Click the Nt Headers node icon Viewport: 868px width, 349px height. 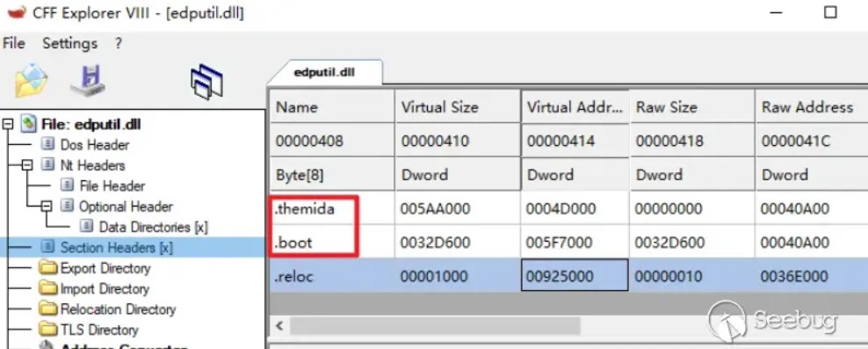[x=48, y=165]
